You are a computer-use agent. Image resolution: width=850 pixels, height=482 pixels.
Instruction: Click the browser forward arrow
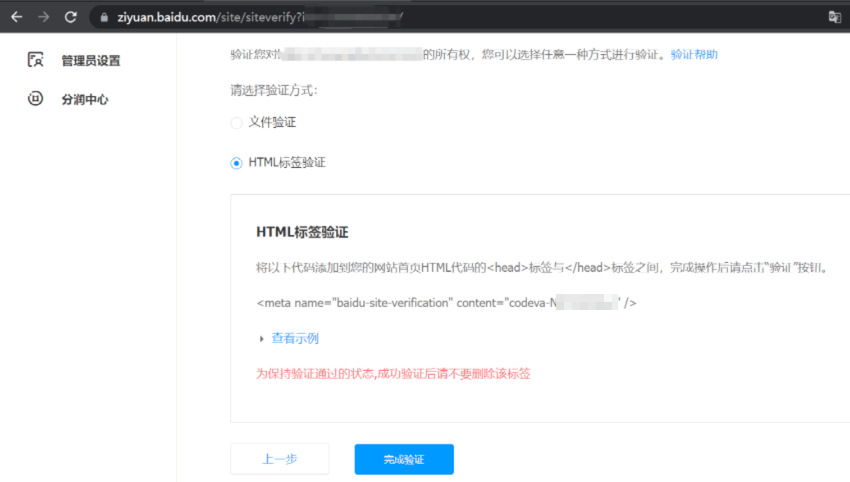point(43,17)
